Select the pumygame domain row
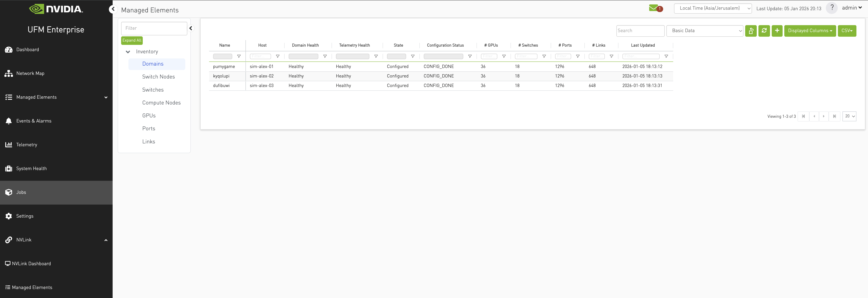Image resolution: width=868 pixels, height=298 pixels. tap(441, 67)
